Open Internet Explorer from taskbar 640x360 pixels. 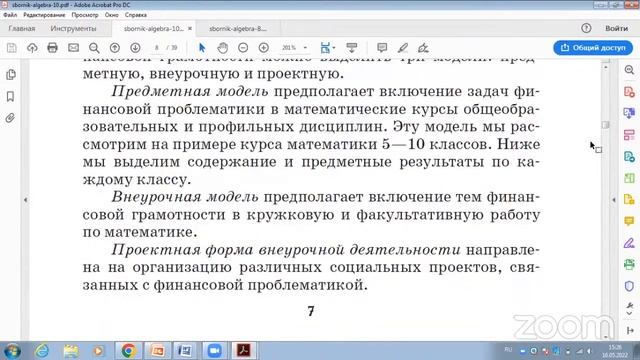pos(42,351)
